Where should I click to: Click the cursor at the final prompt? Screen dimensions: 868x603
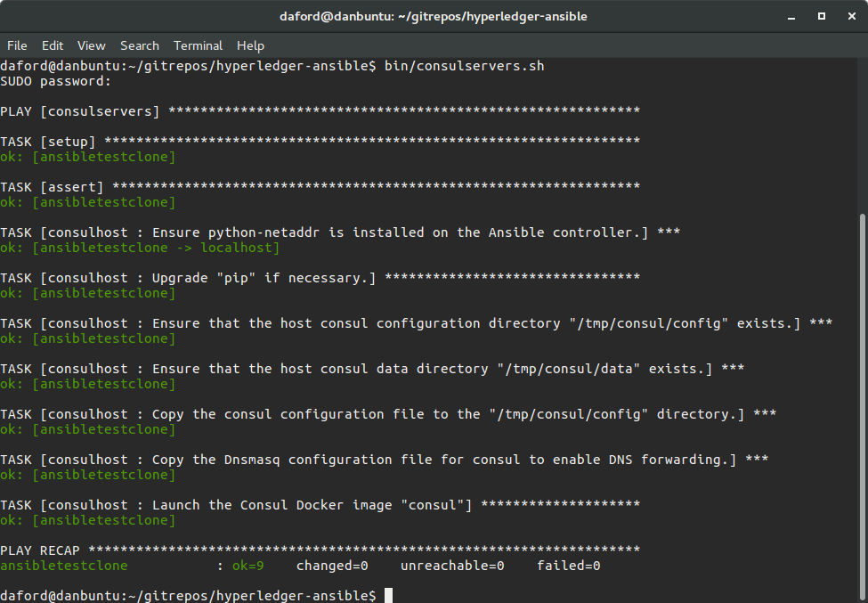pos(389,595)
